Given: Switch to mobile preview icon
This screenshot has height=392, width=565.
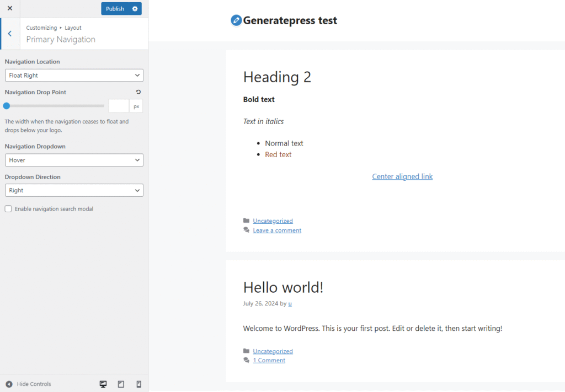Looking at the screenshot, I should [138, 384].
